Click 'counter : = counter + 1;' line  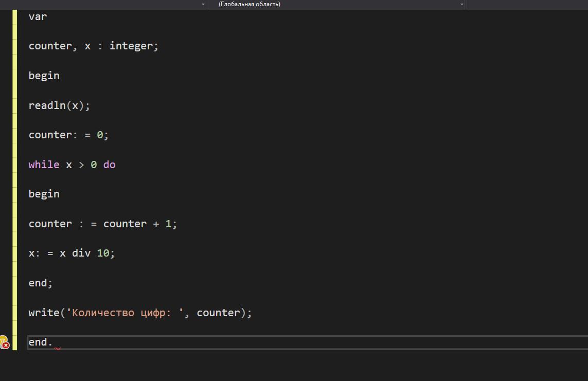[x=103, y=224]
